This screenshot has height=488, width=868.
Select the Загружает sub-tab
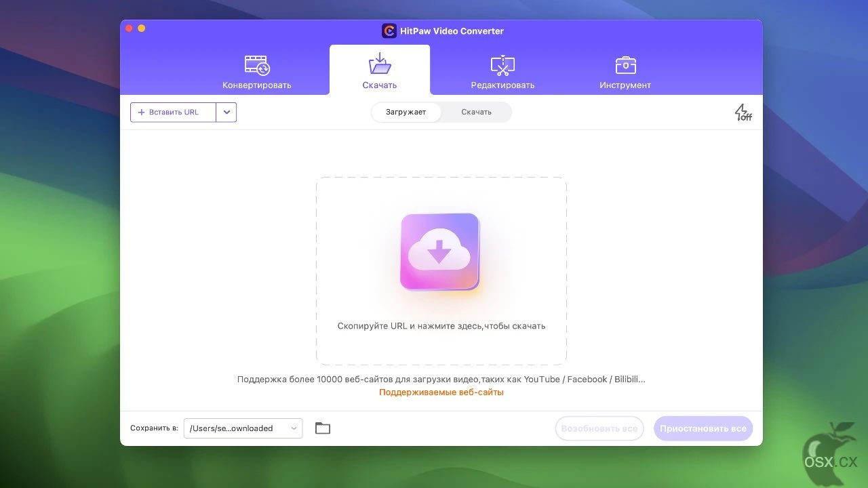point(406,112)
